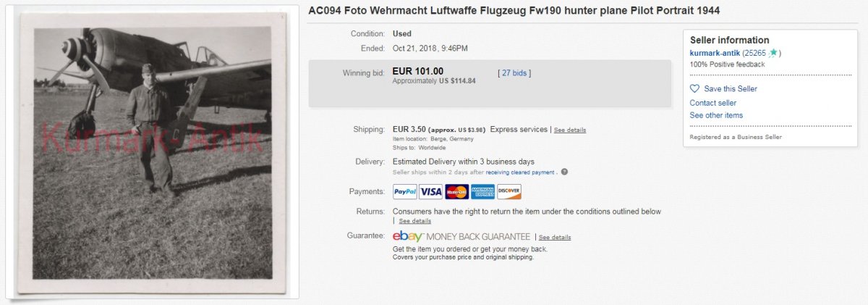
Task: Click the Visa card icon
Action: pos(430,192)
